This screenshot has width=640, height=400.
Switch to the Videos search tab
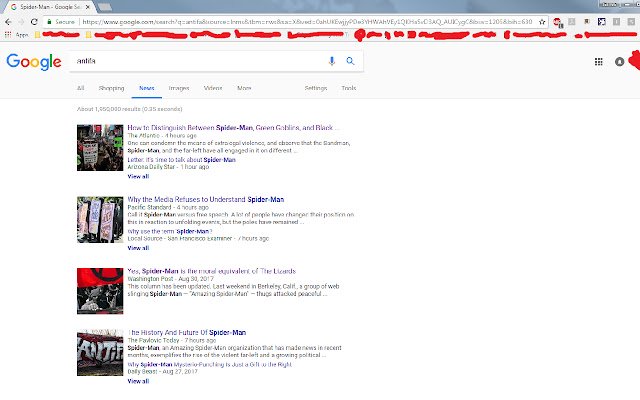coord(213,88)
